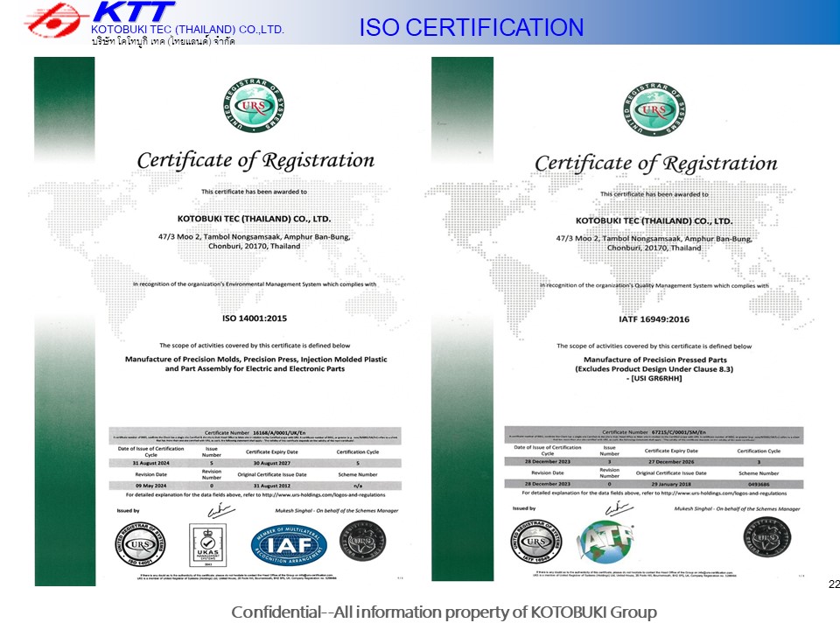Click "Chonburi, 20170, Thailand" on the ISO 14001 certificate

coord(254,247)
